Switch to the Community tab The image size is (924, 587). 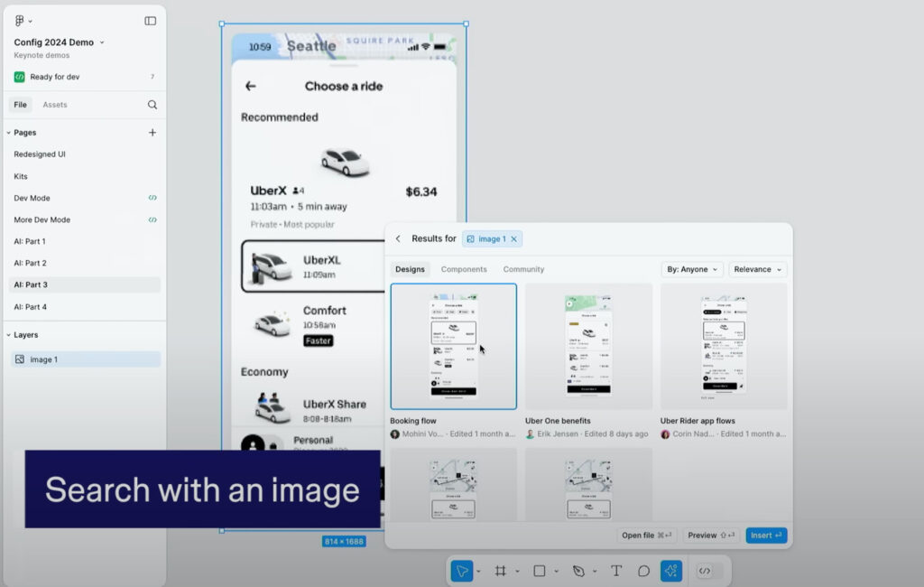pyautogui.click(x=523, y=269)
